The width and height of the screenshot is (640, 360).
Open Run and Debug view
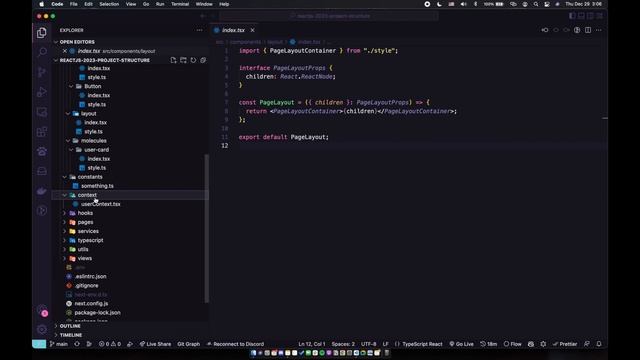coord(42,92)
